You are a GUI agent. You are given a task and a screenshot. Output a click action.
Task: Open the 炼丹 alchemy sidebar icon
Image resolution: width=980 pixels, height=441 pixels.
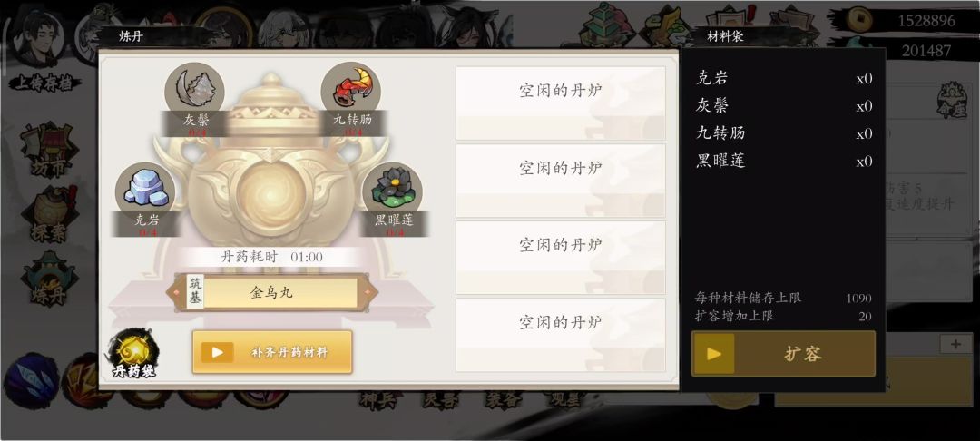click(x=49, y=279)
